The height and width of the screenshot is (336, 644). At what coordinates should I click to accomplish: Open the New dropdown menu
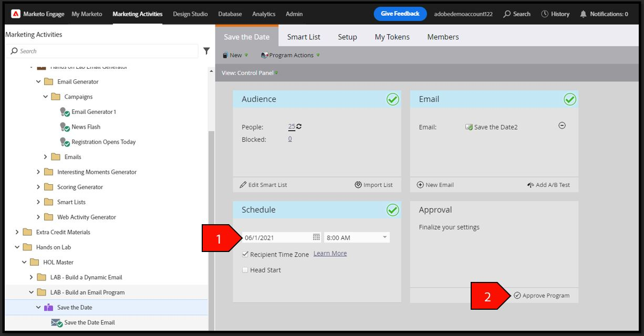click(x=235, y=55)
